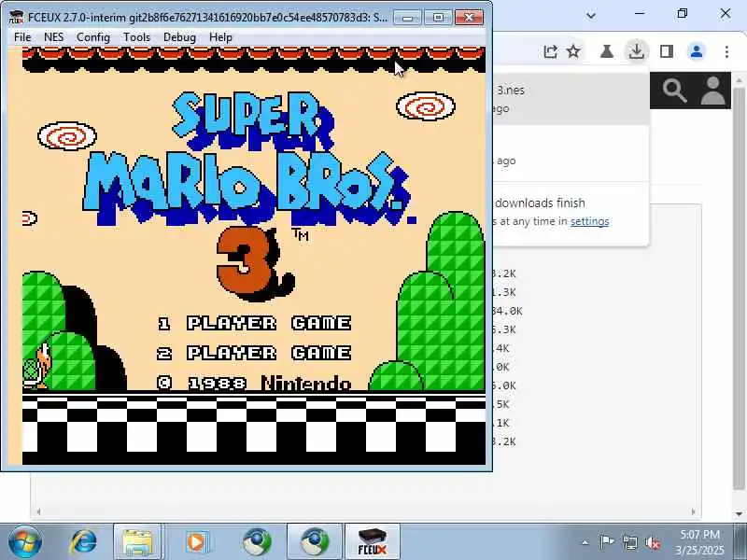This screenshot has height=560, width=747.
Task: Click the horizontal scrollbar left arrow
Action: 38,511
